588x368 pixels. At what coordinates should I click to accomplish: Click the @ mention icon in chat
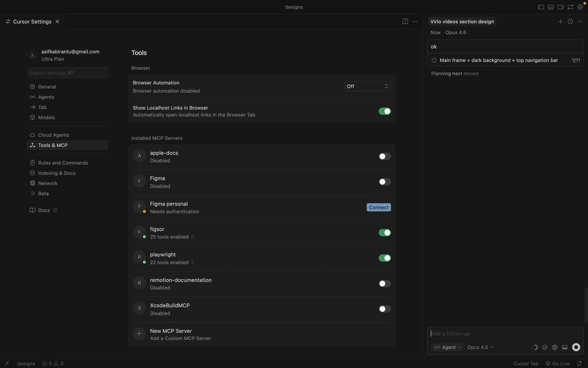pos(545,347)
